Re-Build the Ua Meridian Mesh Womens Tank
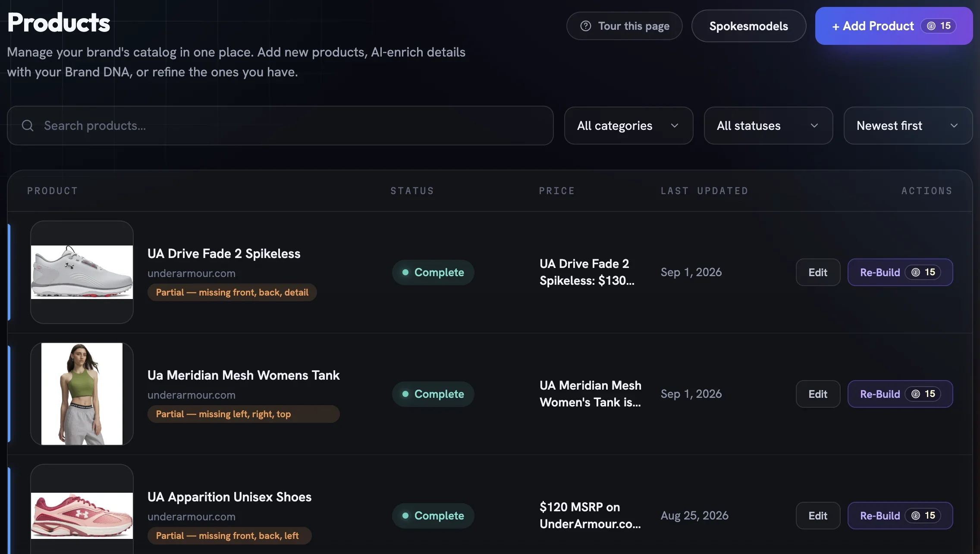The image size is (980, 554). tap(900, 394)
